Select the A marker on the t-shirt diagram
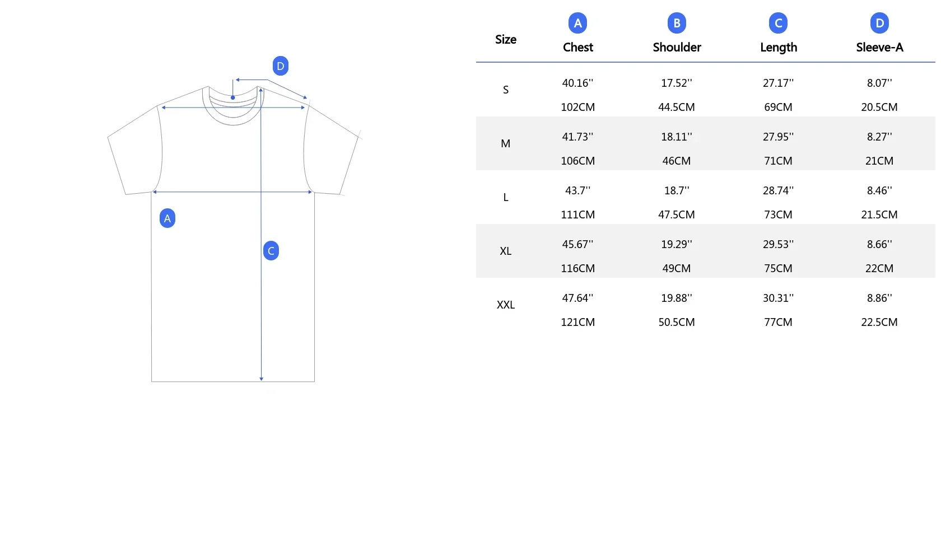 (x=167, y=218)
